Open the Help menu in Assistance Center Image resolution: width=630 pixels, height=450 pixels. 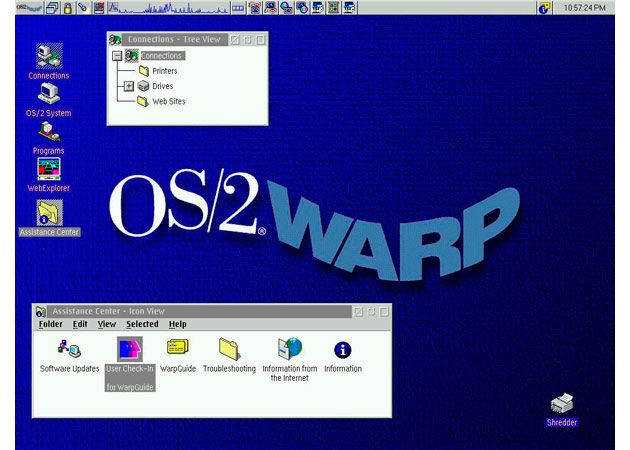coord(177,324)
